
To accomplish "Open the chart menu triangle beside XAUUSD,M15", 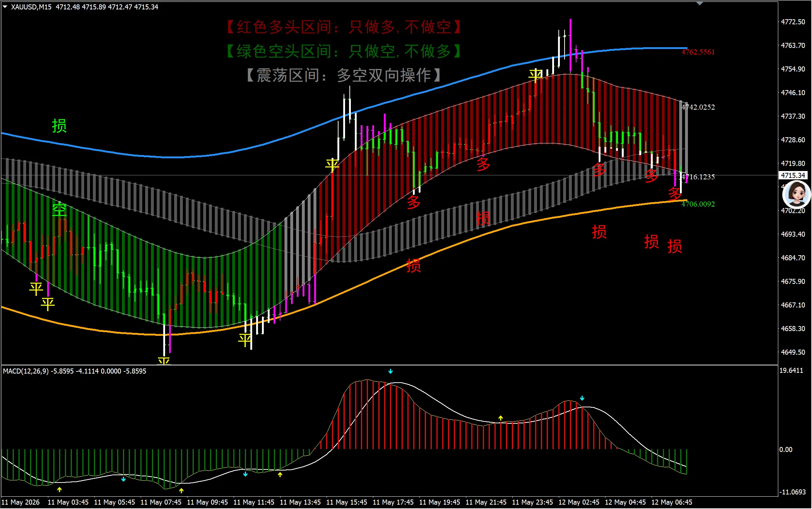I will pos(5,7).
